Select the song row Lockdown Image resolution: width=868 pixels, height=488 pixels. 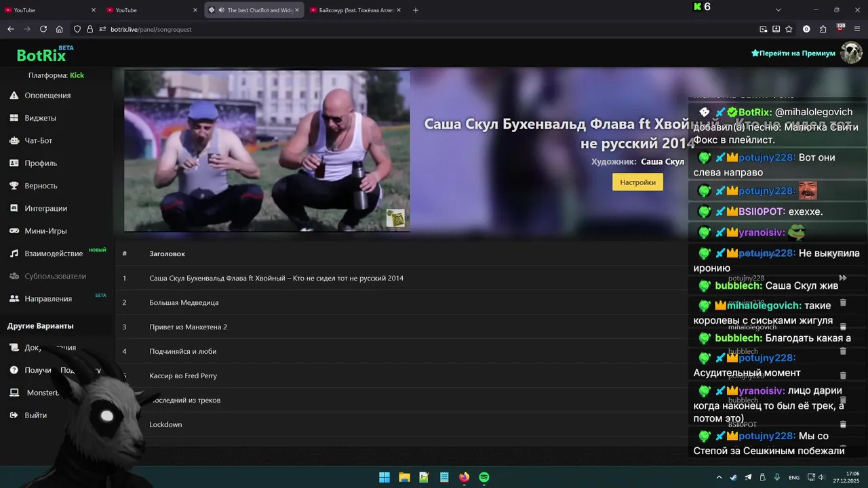(400, 424)
